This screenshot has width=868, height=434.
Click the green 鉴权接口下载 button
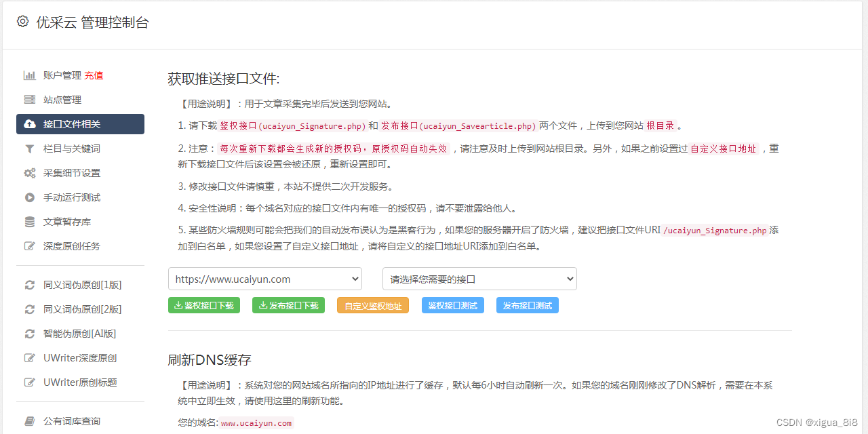(x=204, y=305)
